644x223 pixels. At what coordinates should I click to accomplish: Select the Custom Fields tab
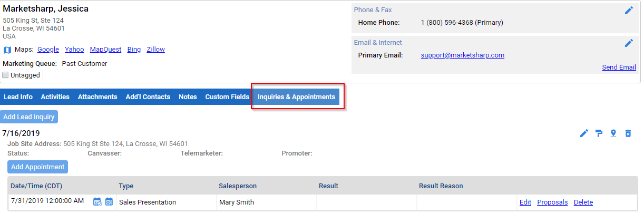227,97
